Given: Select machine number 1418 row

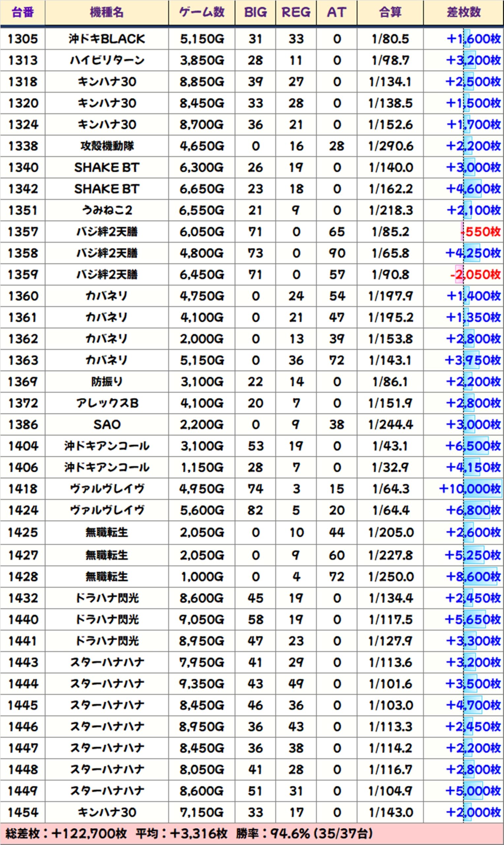Looking at the screenshot, I should tap(23, 489).
